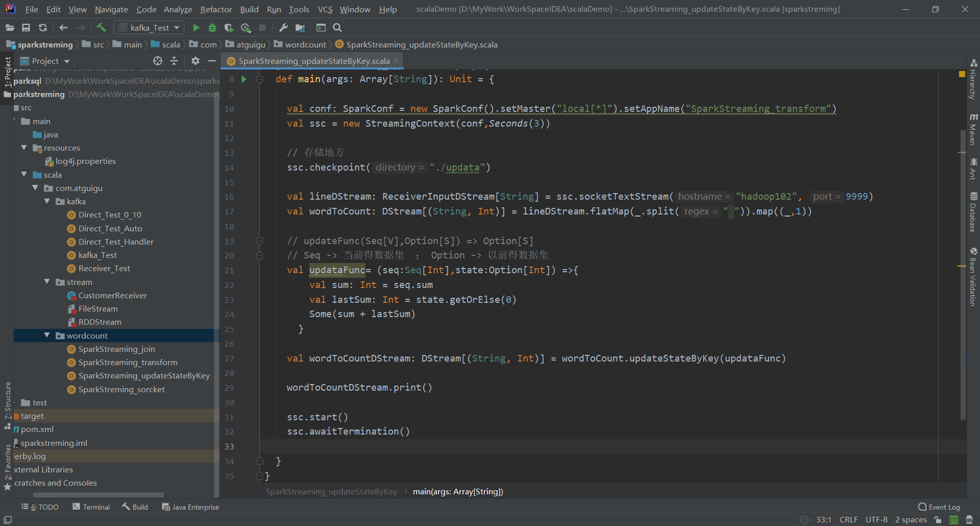Image resolution: width=980 pixels, height=526 pixels.
Task: Open the Bean Validation side panel
Action: pos(973,277)
